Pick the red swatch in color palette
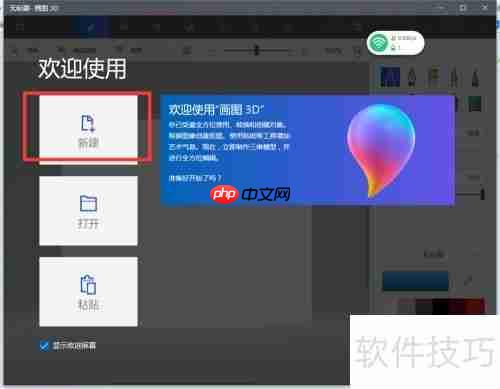This screenshot has height=389, width=500. [476, 306]
